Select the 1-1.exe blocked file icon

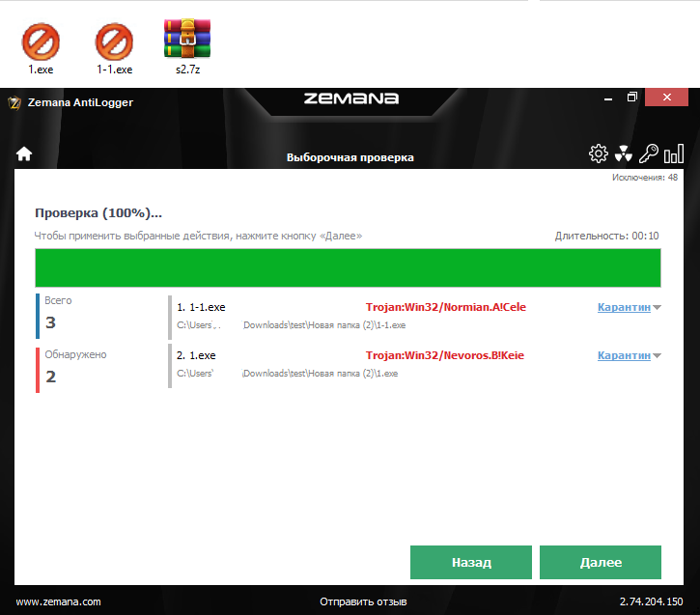point(114,42)
